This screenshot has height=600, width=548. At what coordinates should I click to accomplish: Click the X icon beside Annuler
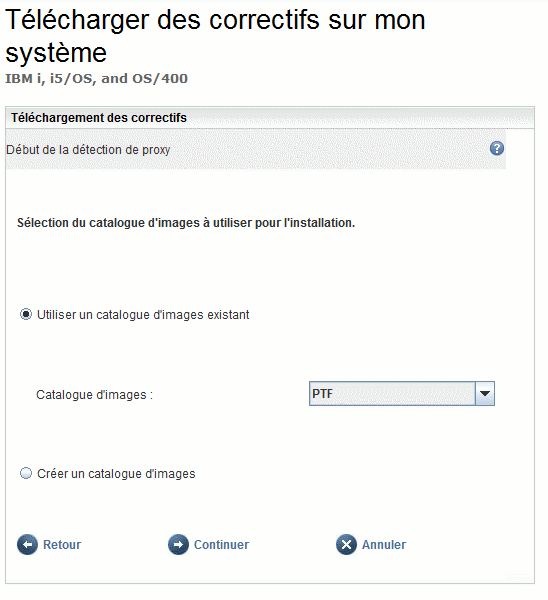[x=346, y=544]
